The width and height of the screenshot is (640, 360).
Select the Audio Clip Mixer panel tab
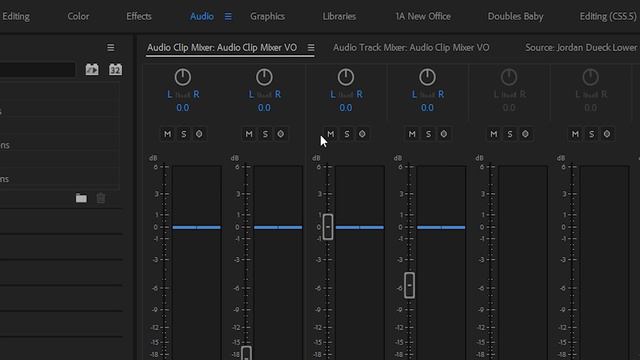(222, 48)
